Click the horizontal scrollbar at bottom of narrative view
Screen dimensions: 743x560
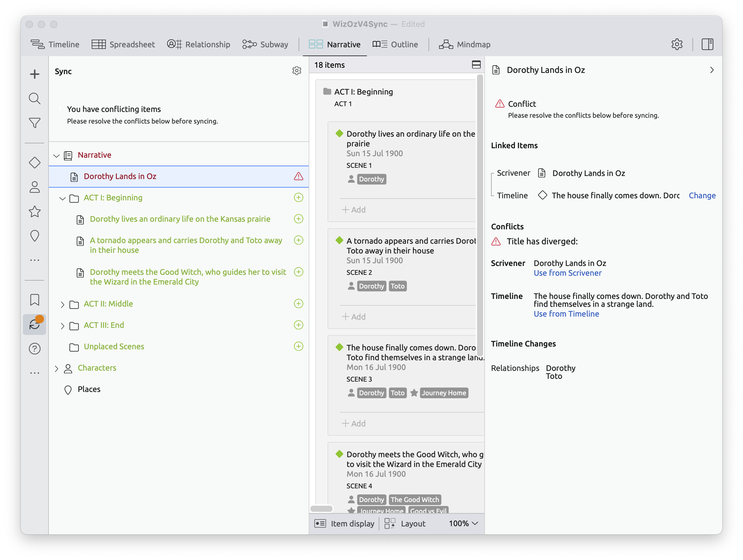(x=321, y=508)
